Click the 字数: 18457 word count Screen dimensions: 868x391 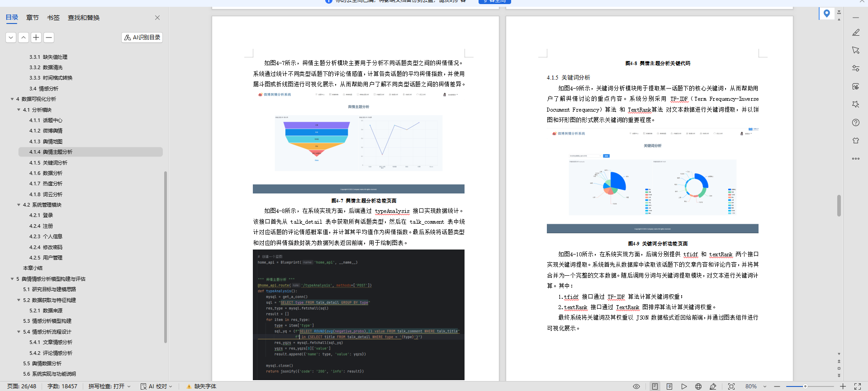coord(62,386)
